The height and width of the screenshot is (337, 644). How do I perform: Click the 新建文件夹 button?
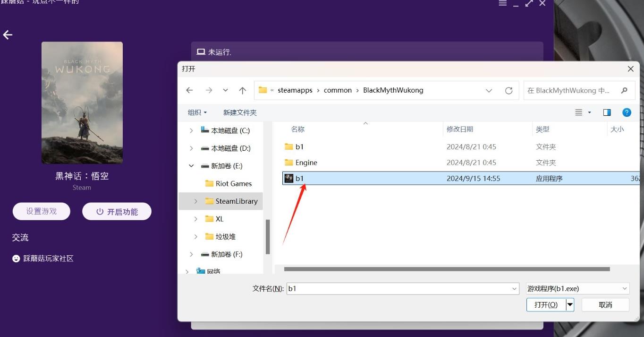[240, 112]
